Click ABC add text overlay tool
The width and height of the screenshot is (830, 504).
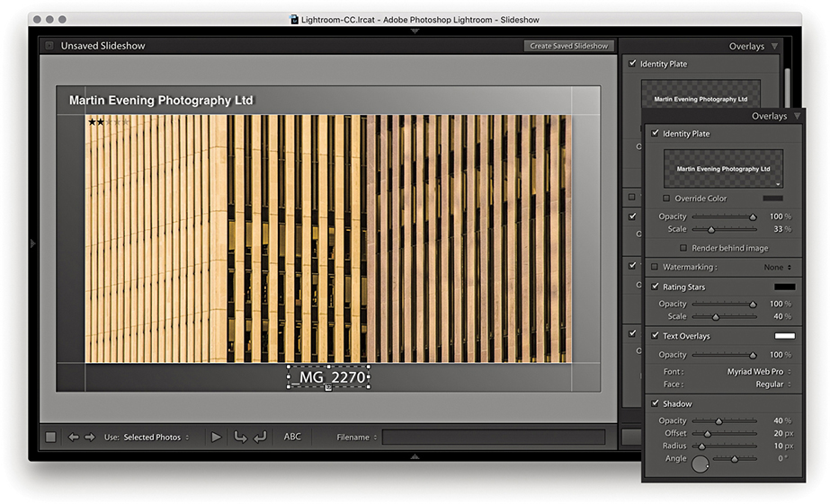coord(292,438)
